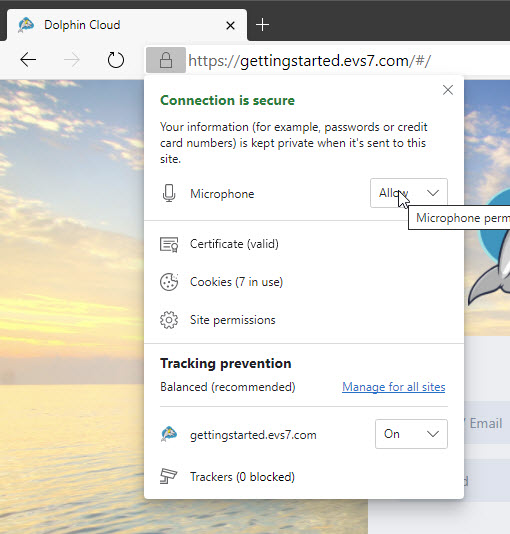Go back with the back arrow
This screenshot has width=510, height=534.
(x=28, y=60)
